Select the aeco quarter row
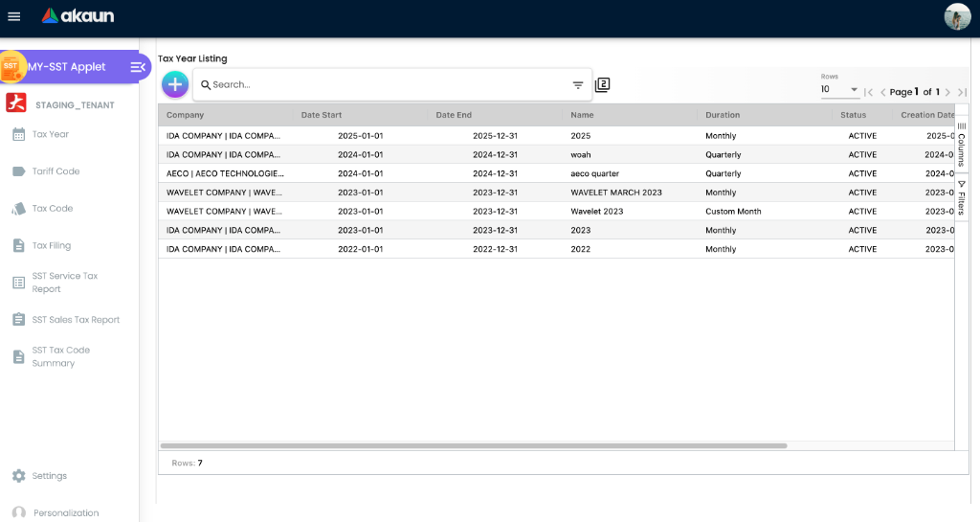This screenshot has height=522, width=980. (x=556, y=173)
